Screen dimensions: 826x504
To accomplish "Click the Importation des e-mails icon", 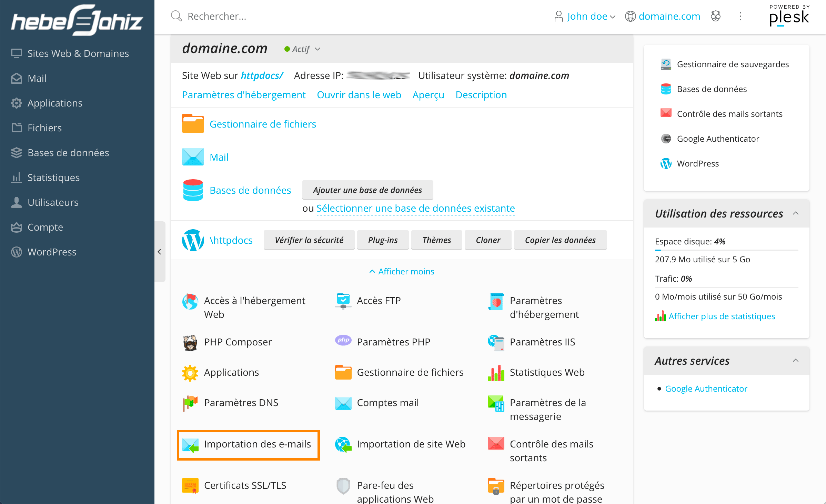I will click(x=190, y=445).
